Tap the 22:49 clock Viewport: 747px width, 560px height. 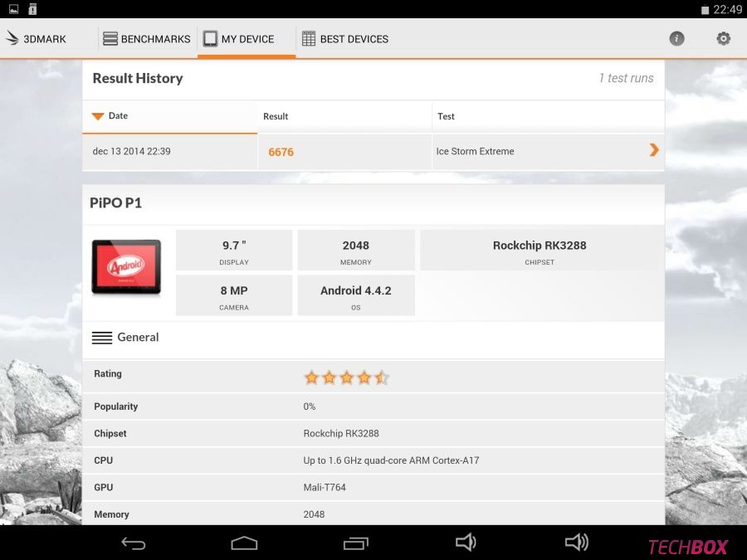727,9
